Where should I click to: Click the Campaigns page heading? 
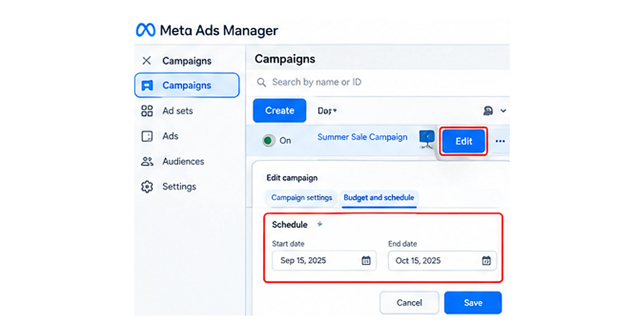(285, 59)
